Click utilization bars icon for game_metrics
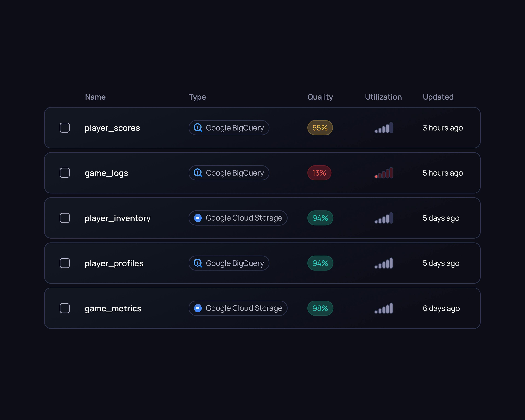525x420 pixels. [x=384, y=308]
